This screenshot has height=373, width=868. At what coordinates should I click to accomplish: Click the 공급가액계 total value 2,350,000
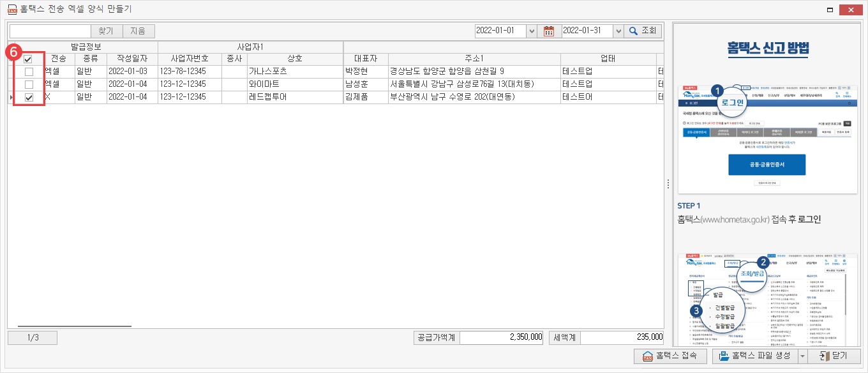pos(502,337)
